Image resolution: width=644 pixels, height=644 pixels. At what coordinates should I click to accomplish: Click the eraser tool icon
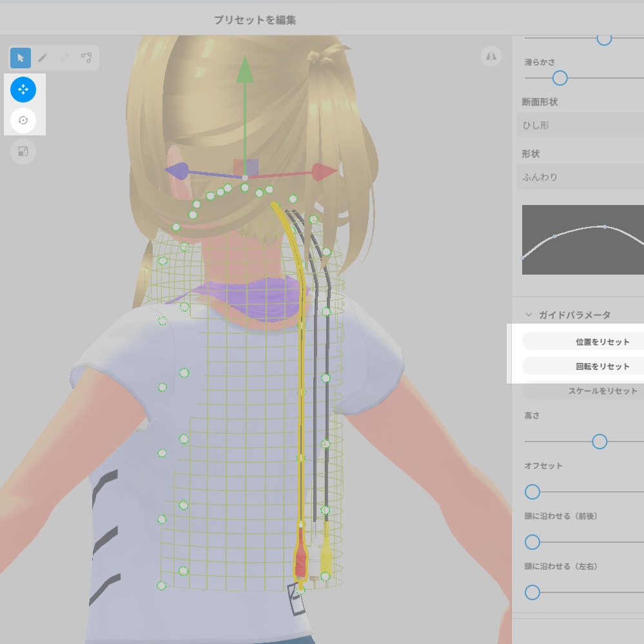pos(64,57)
